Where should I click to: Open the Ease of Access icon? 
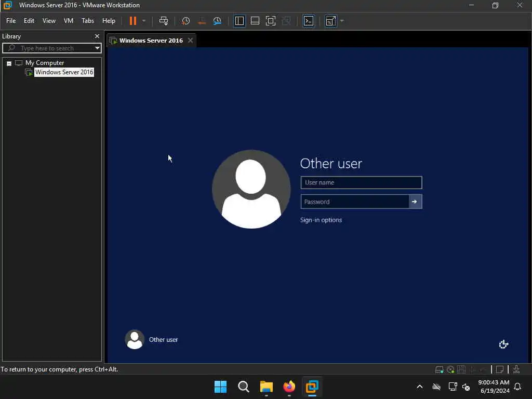(x=503, y=344)
